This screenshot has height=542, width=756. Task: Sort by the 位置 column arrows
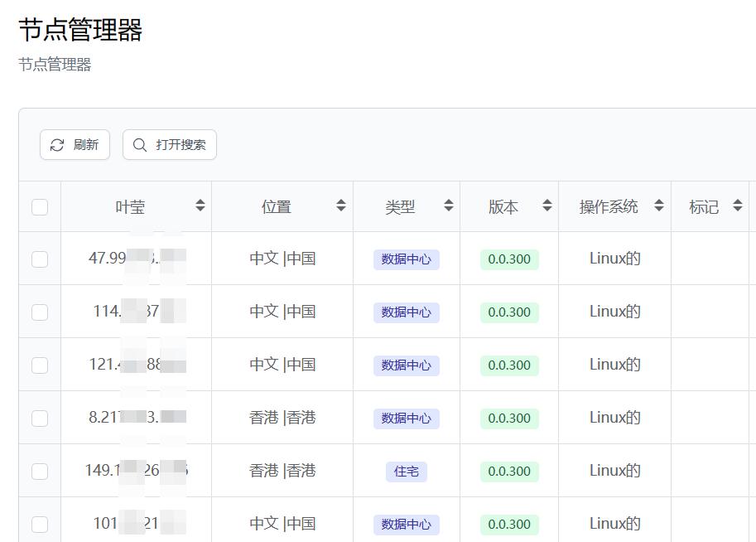click(341, 206)
